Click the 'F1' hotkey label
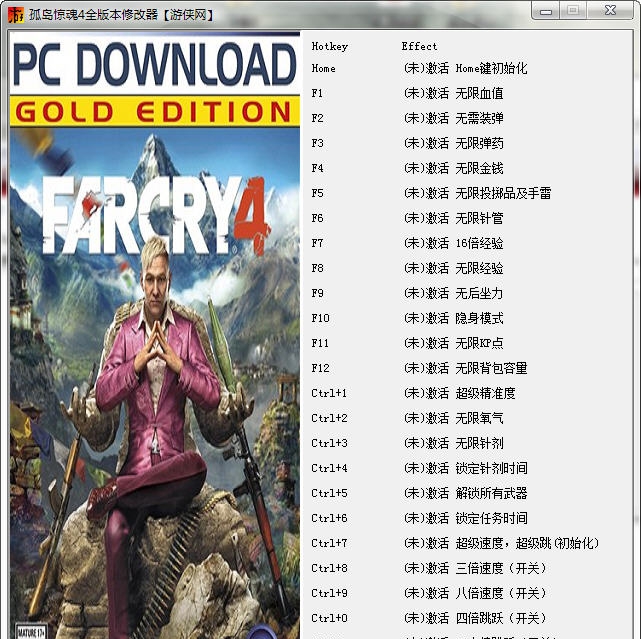This screenshot has width=641, height=639. click(x=317, y=93)
